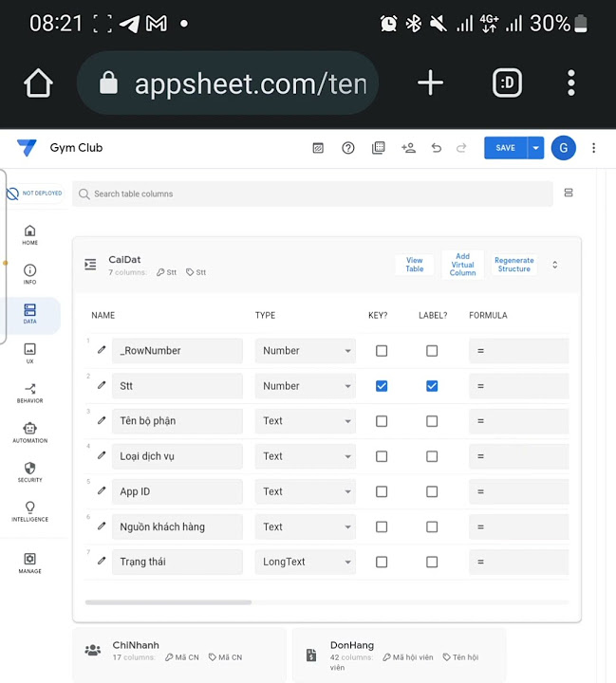Click the undo arrow icon
The height and width of the screenshot is (683, 616).
pos(437,148)
